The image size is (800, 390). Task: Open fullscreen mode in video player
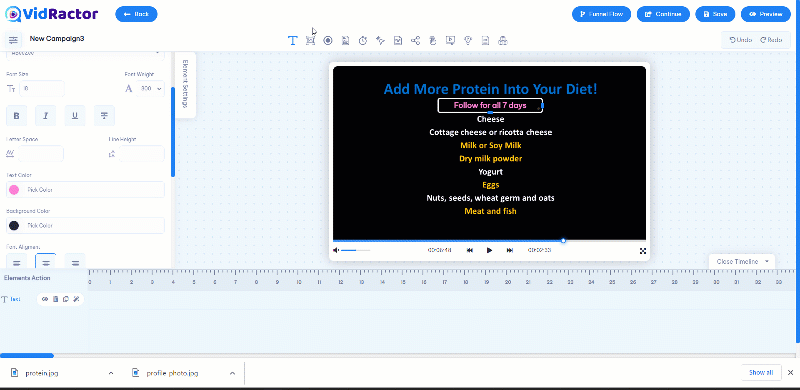643,251
